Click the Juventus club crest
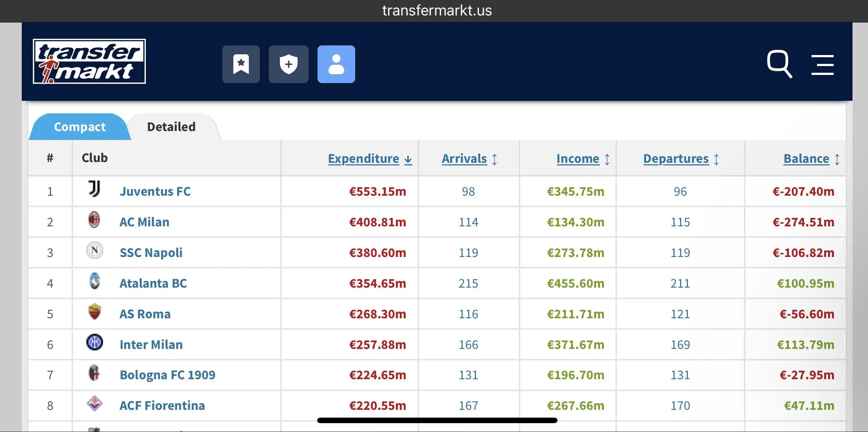 click(95, 189)
